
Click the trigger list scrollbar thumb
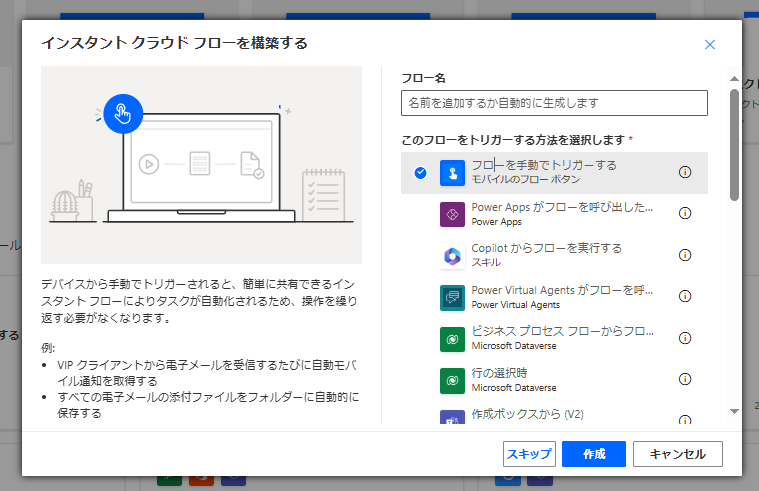(734, 144)
